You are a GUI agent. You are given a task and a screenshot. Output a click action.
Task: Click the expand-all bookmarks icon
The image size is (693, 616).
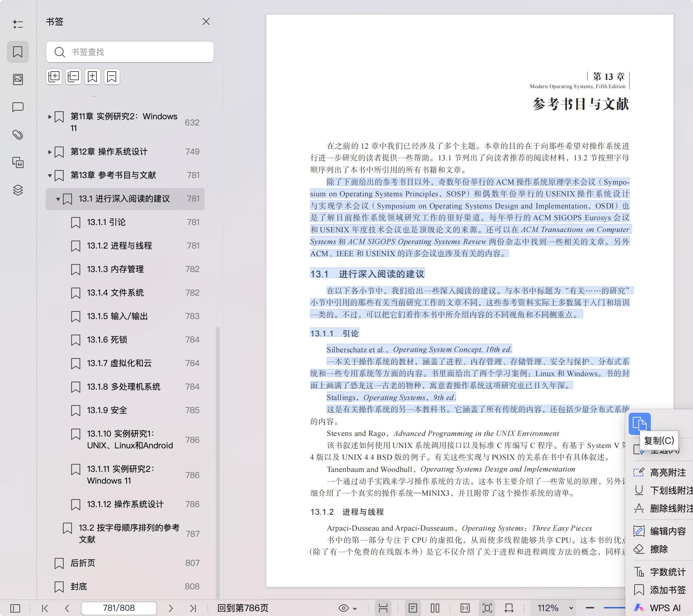[54, 76]
